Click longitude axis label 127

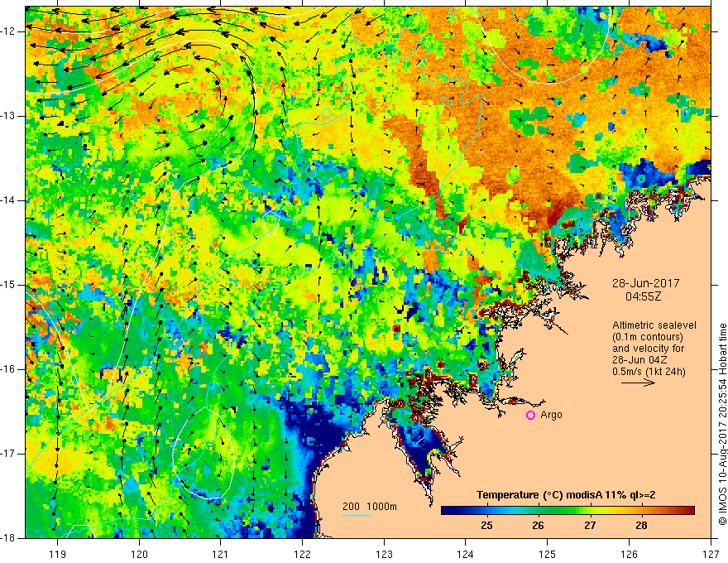click(x=711, y=554)
